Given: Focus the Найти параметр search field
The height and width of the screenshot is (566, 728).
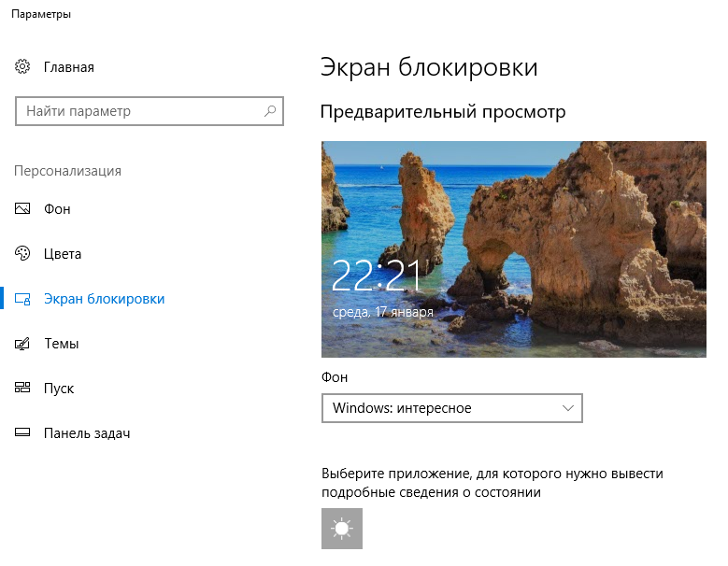Looking at the screenshot, I should tap(149, 111).
